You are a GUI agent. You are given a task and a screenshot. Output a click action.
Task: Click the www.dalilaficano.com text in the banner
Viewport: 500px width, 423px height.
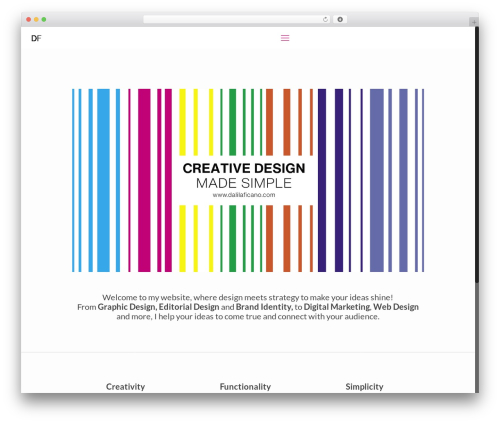244,195
